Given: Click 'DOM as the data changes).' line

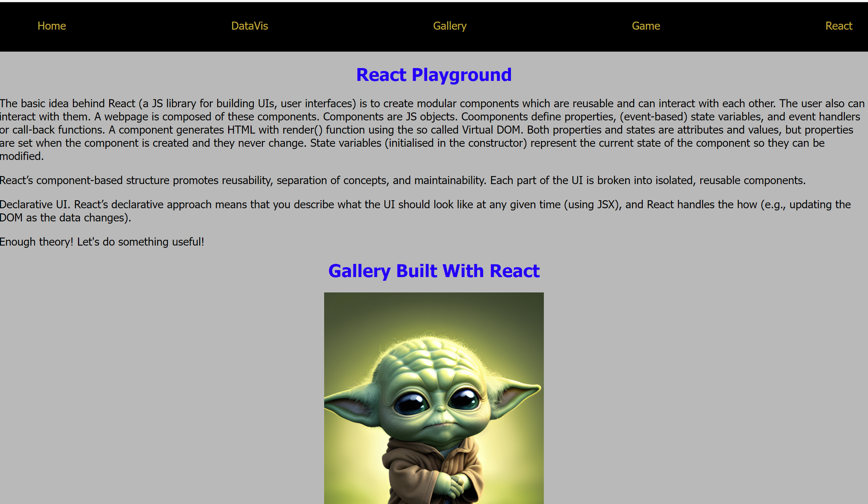Looking at the screenshot, I should (65, 218).
